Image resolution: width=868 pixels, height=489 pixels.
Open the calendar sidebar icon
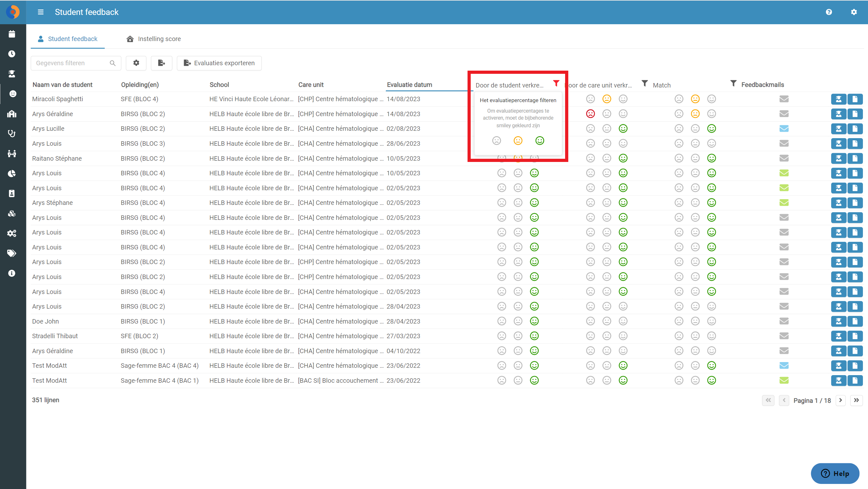click(12, 34)
